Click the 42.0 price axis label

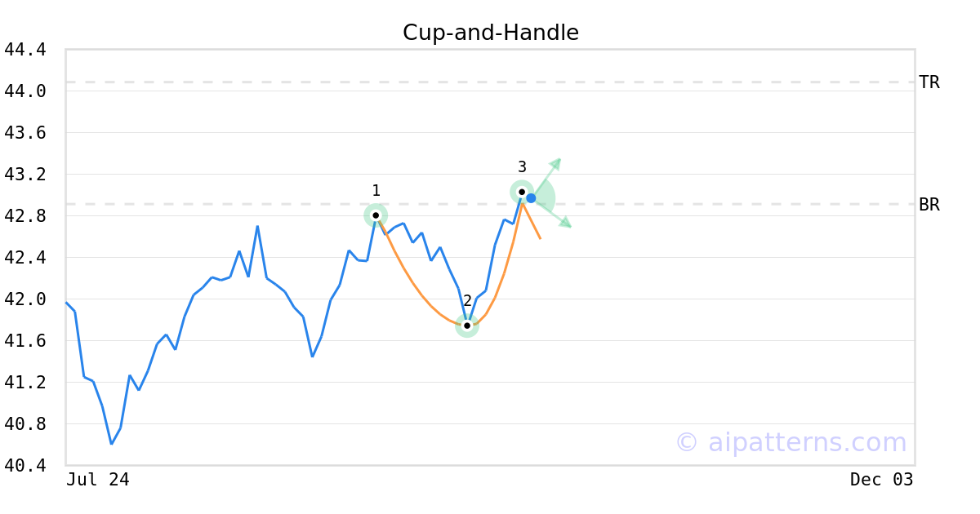click(x=24, y=299)
